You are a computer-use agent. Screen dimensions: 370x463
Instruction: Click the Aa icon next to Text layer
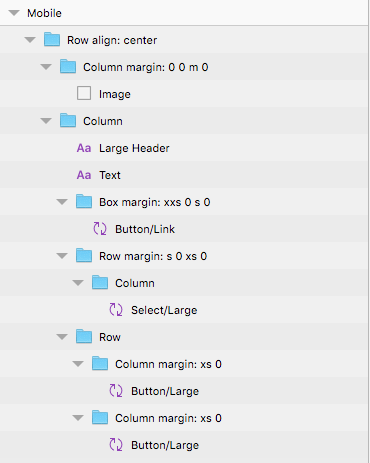click(84, 175)
